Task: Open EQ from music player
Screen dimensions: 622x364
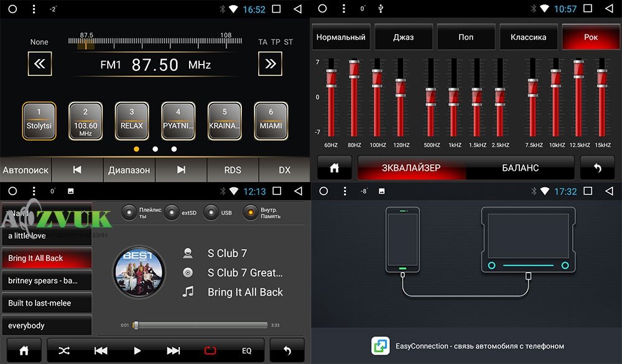Action: click(247, 350)
